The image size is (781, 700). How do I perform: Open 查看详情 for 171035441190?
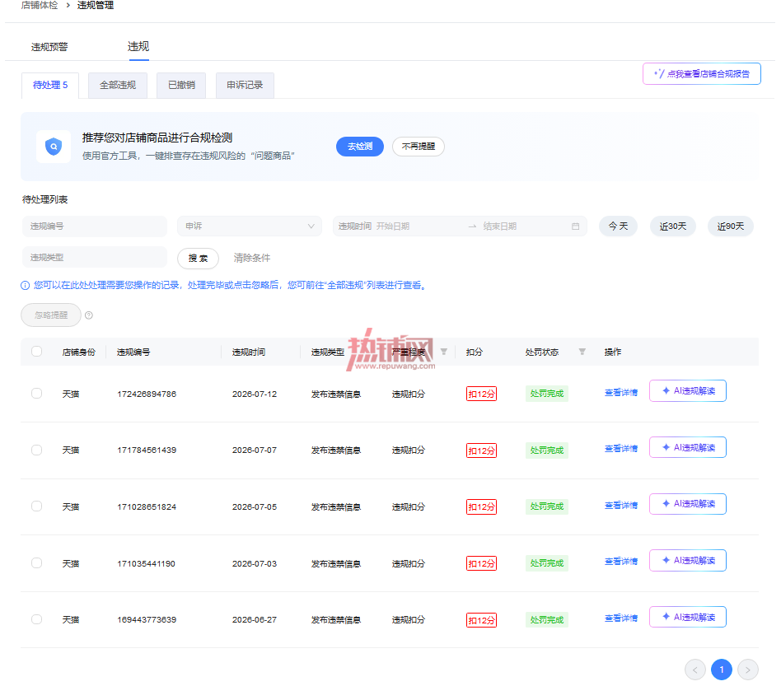(621, 562)
